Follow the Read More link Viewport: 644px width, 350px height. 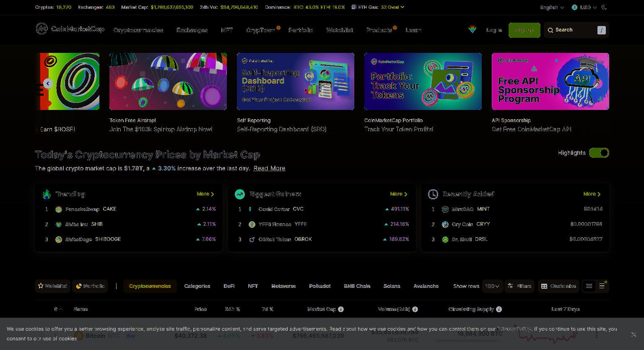pyautogui.click(x=269, y=168)
